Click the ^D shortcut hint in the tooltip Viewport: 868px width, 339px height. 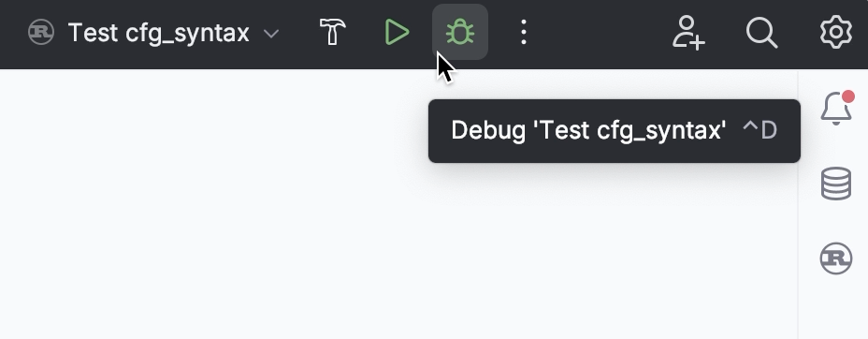759,131
